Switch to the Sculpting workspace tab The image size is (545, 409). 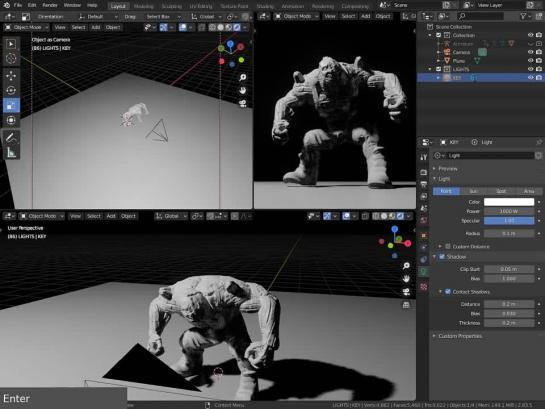(x=171, y=6)
